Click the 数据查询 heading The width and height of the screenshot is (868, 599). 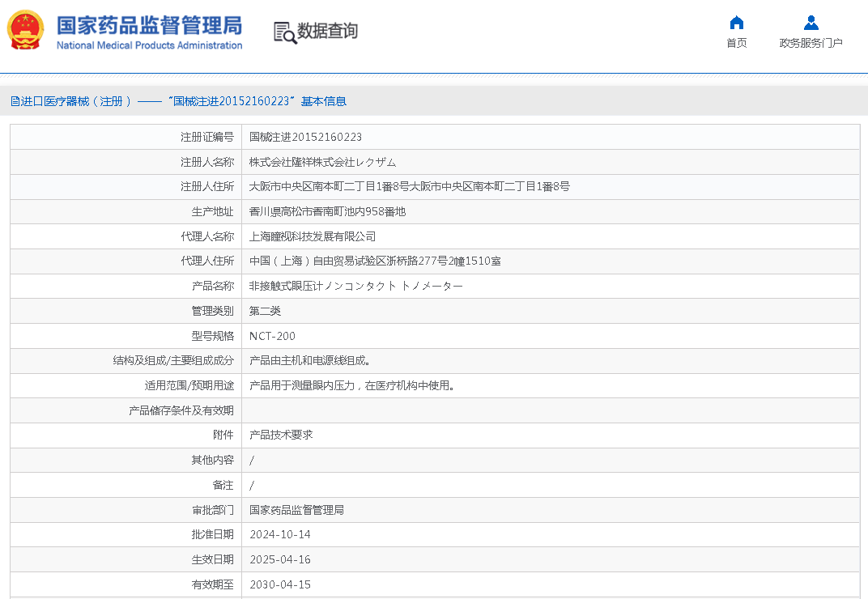[327, 31]
